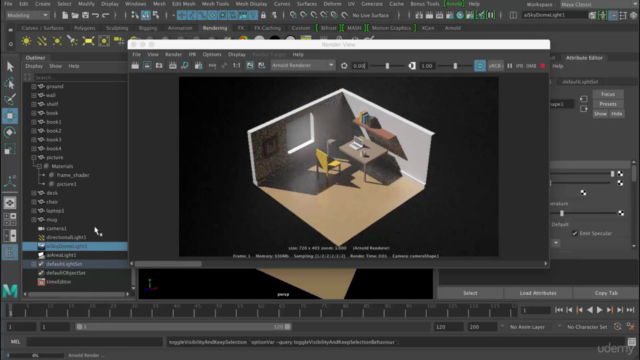Keep image in Render View
640x360 pixels.
click(250, 65)
